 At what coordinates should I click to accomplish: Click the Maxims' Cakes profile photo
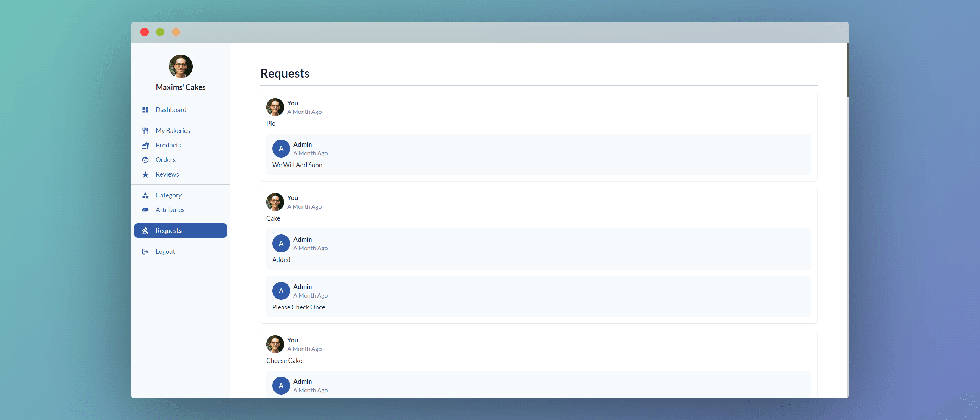(181, 66)
